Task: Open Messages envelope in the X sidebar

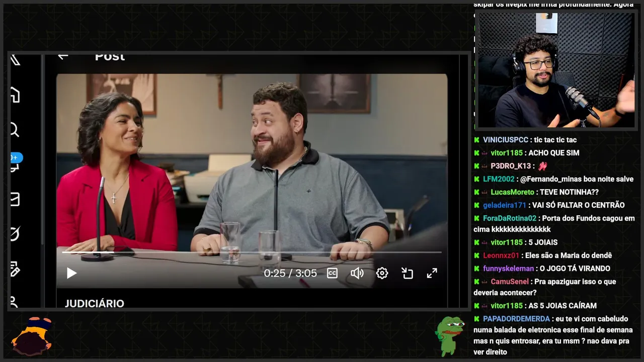Action: 15,200
